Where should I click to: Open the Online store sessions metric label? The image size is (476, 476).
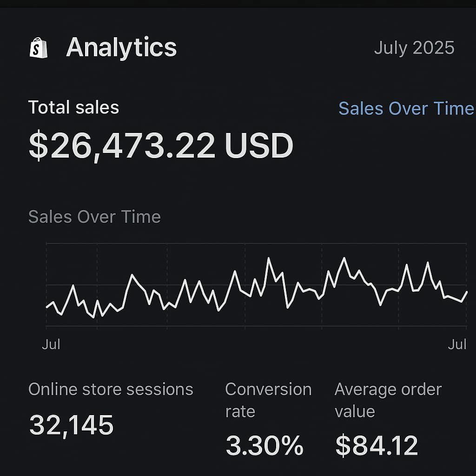111,389
